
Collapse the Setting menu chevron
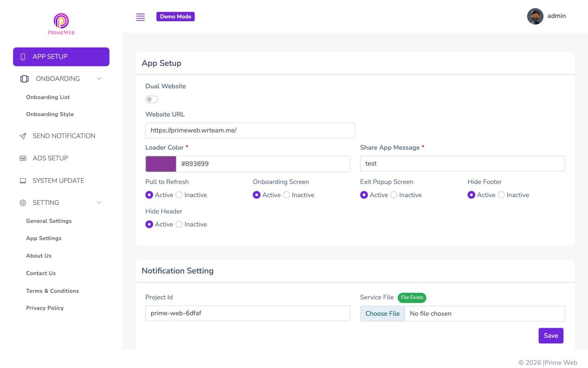point(99,202)
